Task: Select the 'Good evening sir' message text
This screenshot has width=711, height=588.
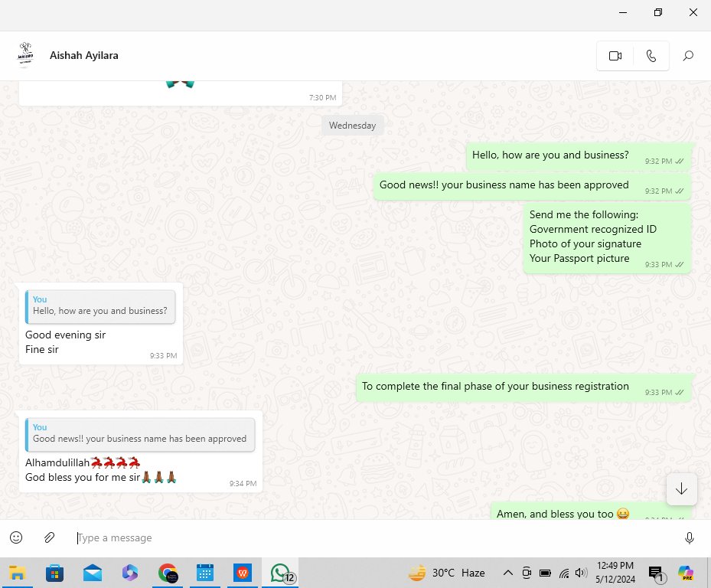Action: tap(65, 335)
